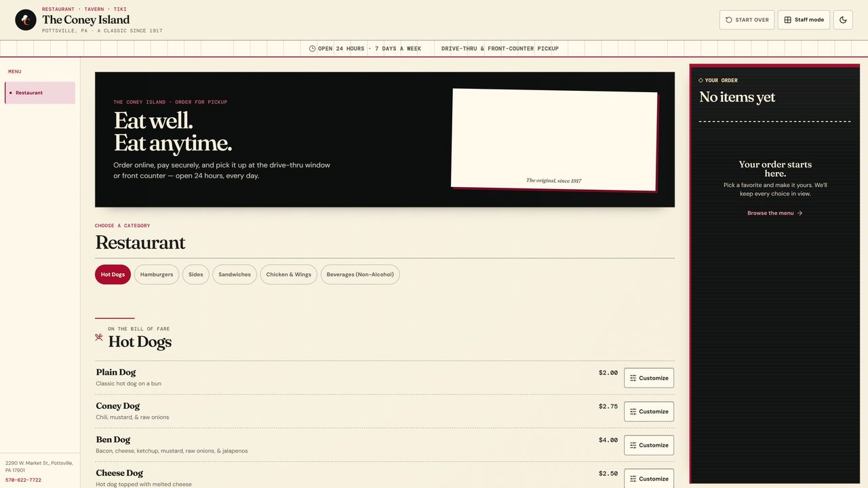Click The Coney Island logo icon

coord(26,20)
